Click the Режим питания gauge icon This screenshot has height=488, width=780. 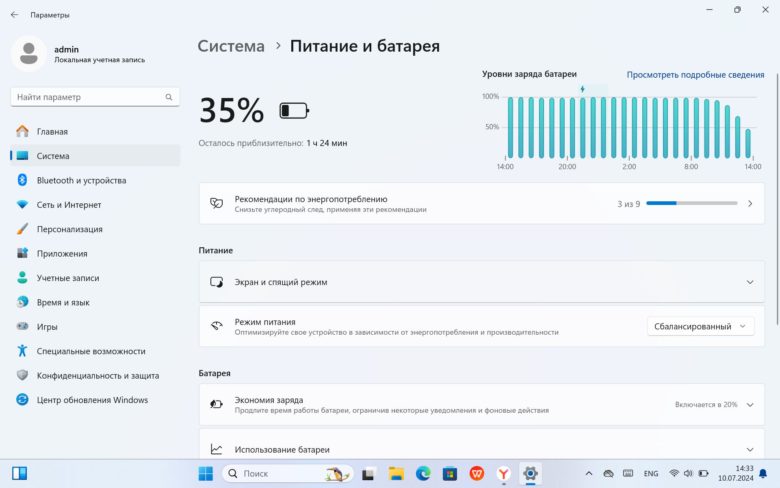(x=216, y=326)
